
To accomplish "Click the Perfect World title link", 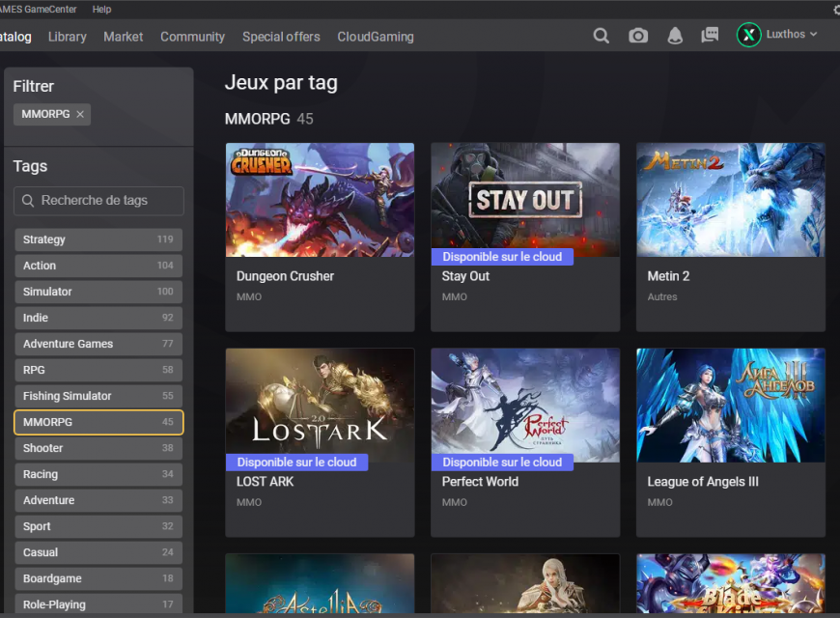I will 480,482.
